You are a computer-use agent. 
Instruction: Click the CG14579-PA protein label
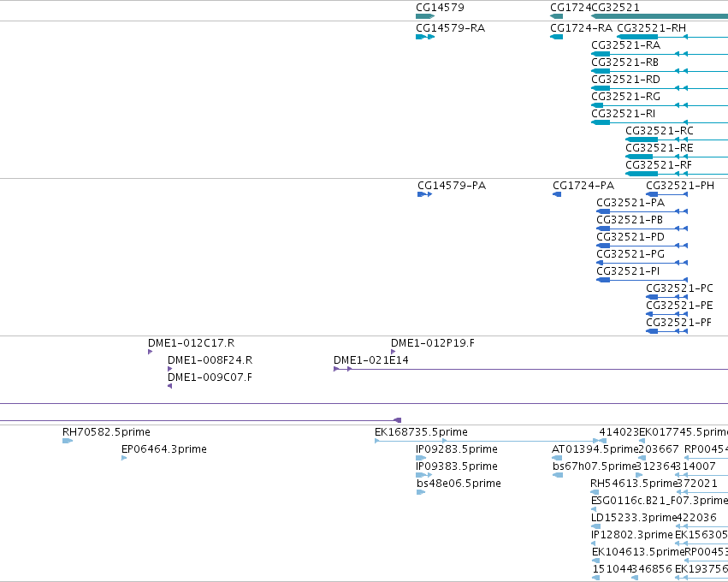pyautogui.click(x=452, y=186)
